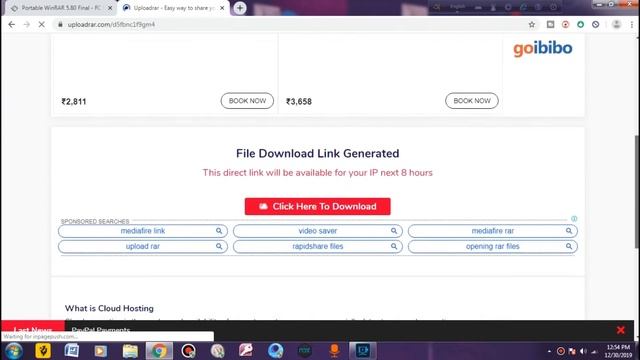
Task: Switch to Chrome in the taskbar
Action: tap(159, 351)
